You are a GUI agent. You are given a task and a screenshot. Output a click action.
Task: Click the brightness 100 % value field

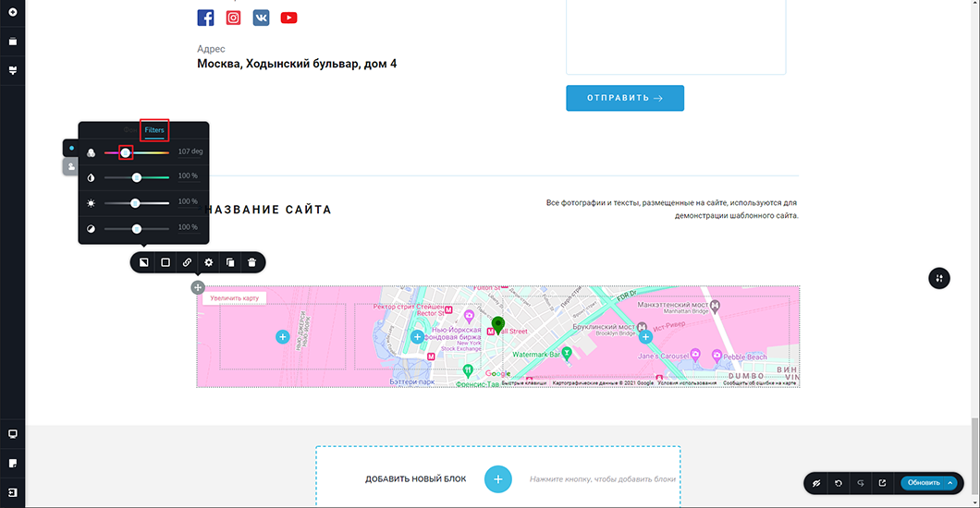click(x=188, y=201)
